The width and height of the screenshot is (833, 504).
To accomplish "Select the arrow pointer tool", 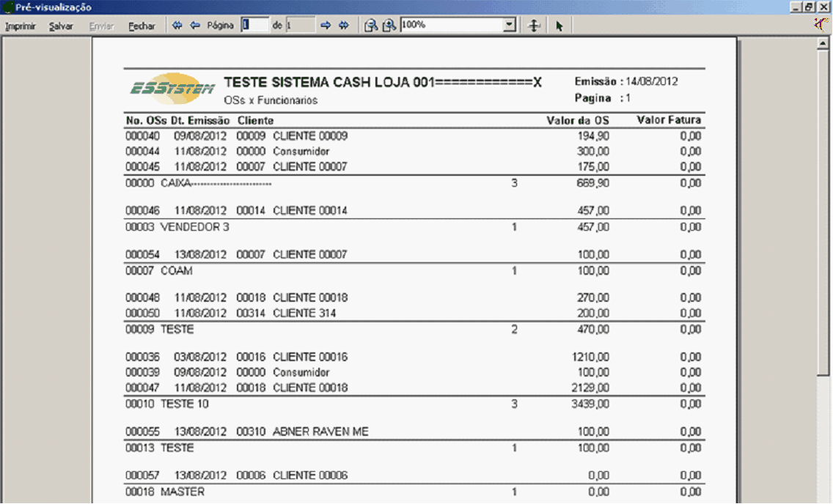I will tap(559, 26).
